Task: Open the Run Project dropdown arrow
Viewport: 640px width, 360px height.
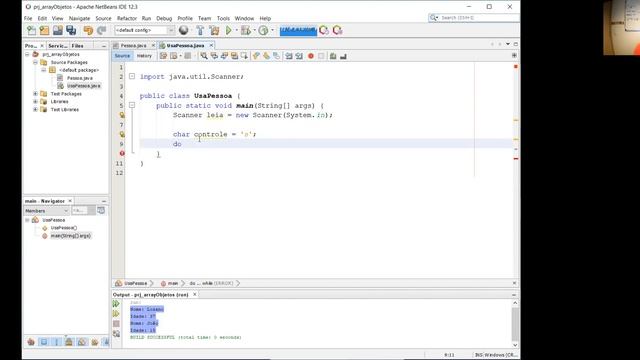Action: point(236,30)
